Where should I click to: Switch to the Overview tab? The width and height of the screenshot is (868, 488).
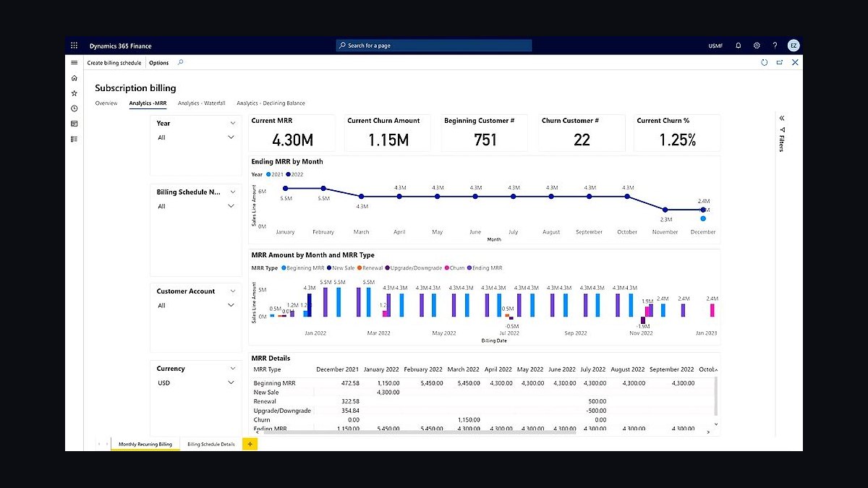[x=106, y=103]
